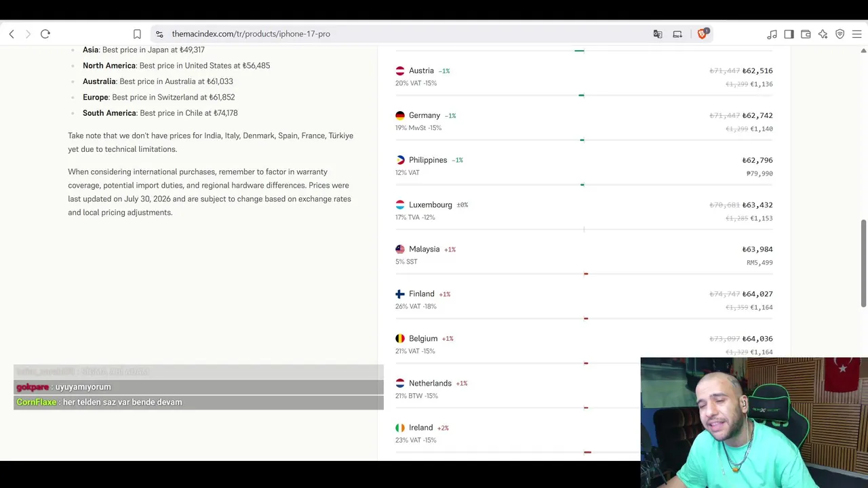Click the Malaysia flag icon
This screenshot has height=488, width=868.
(400, 249)
